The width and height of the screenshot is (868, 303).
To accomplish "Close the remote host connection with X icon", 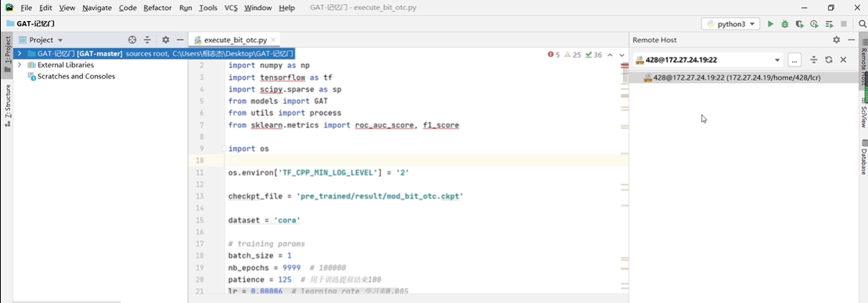I will [x=844, y=60].
